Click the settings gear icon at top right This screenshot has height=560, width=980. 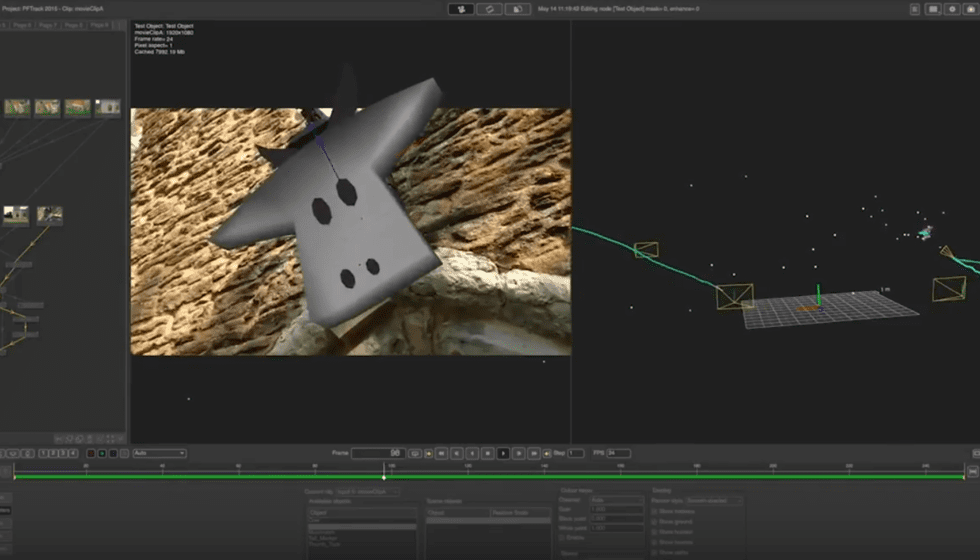(951, 9)
